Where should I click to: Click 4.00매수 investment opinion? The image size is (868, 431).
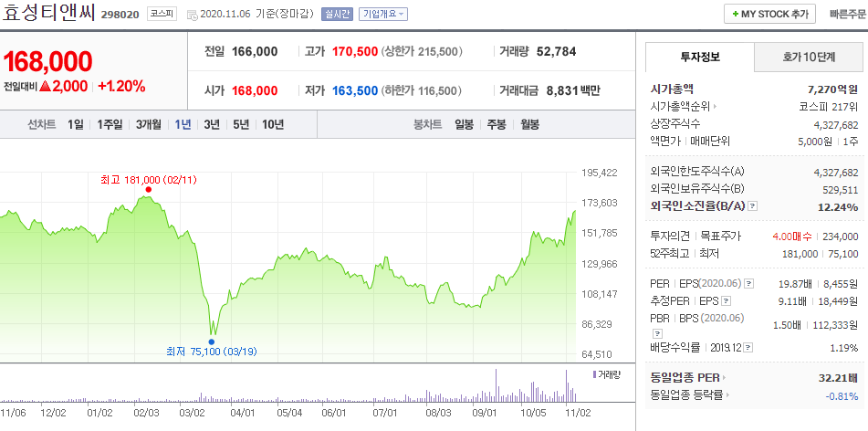[791, 237]
